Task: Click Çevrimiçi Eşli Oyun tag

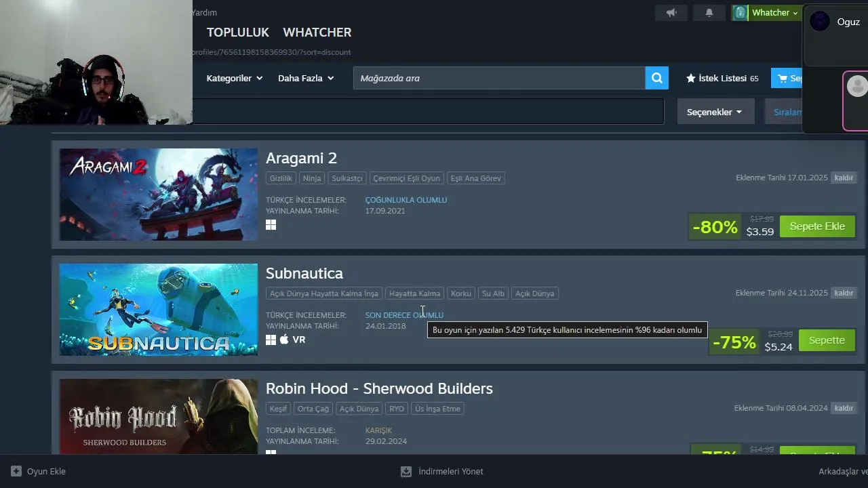Action: coord(406,178)
